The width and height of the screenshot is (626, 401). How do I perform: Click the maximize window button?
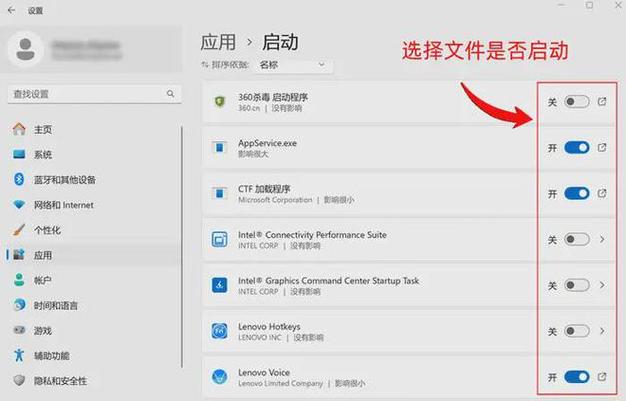[589, 5]
